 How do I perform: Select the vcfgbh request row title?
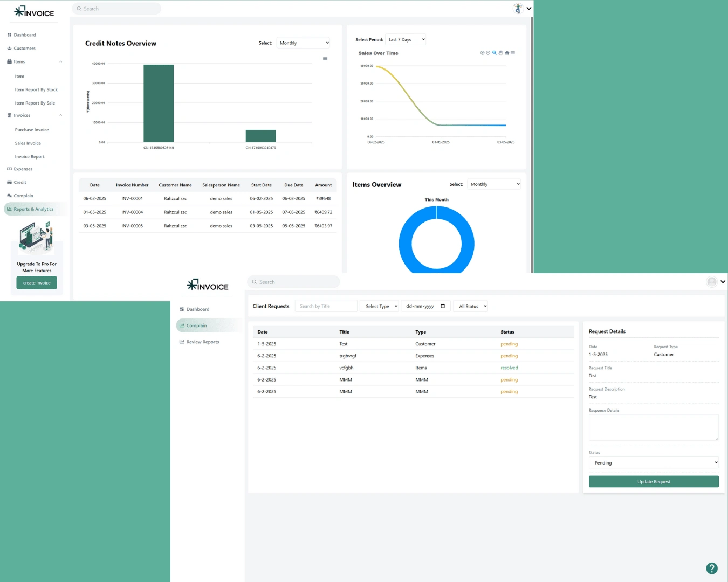346,368
